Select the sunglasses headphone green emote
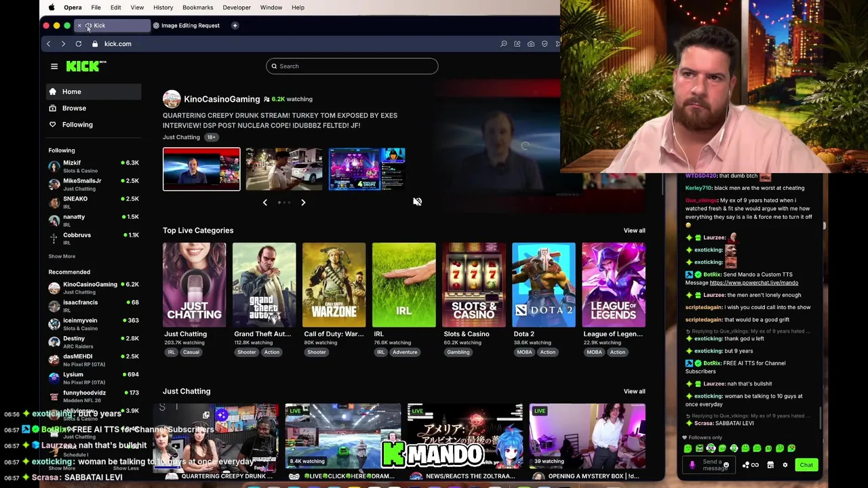The image size is (868, 488). pyautogui.click(x=711, y=448)
